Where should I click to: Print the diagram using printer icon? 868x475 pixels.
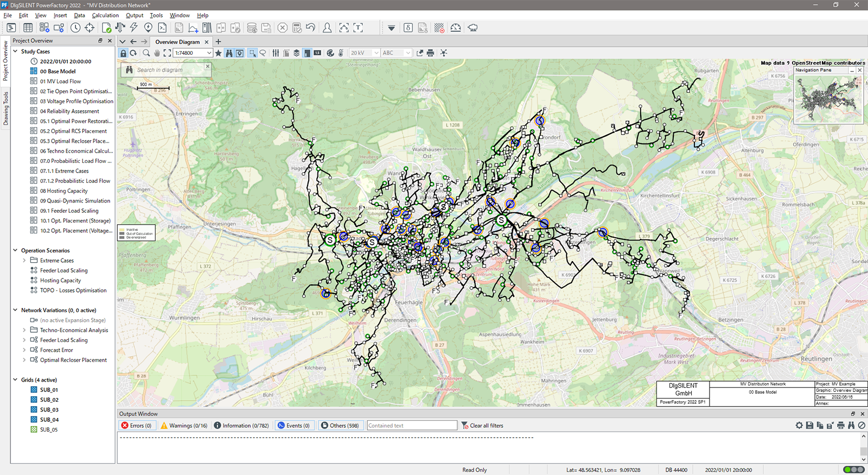tap(430, 53)
